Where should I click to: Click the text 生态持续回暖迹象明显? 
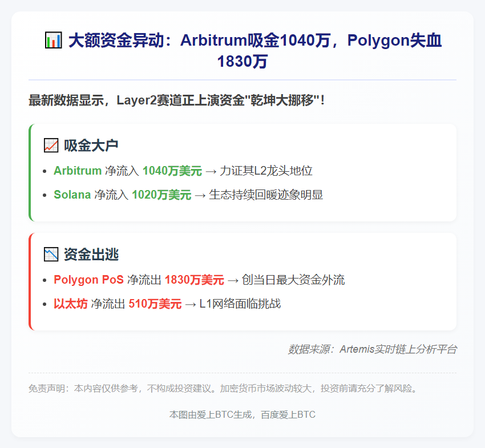[266, 195]
